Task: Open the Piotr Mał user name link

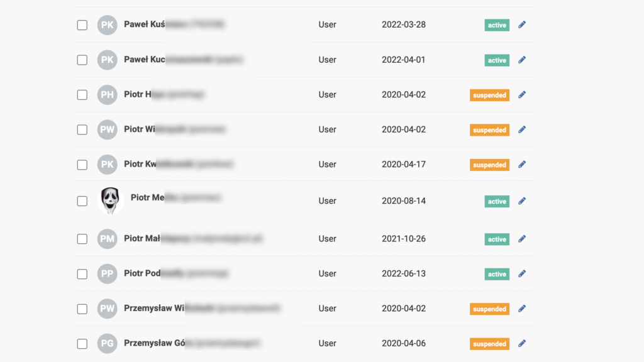Action: point(193,238)
